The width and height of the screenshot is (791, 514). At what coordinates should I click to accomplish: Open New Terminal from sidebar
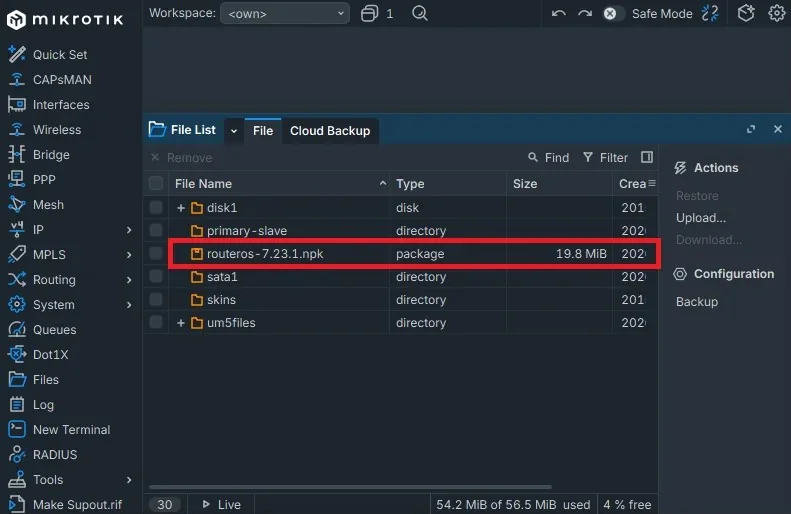(x=60, y=429)
